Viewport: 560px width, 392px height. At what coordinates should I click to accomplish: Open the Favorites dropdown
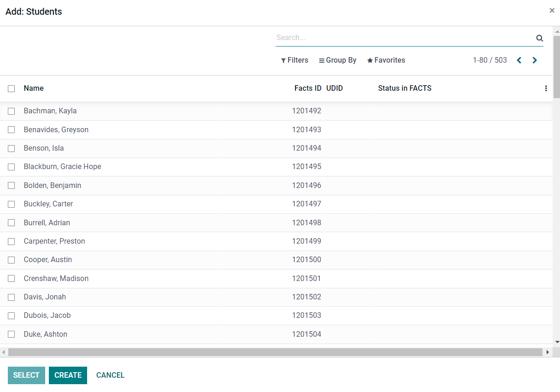386,60
